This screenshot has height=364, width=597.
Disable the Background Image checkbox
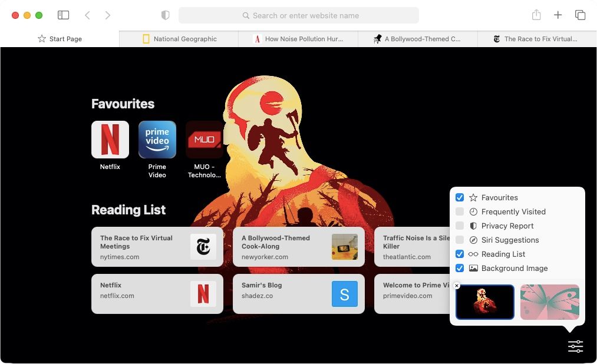(460, 268)
